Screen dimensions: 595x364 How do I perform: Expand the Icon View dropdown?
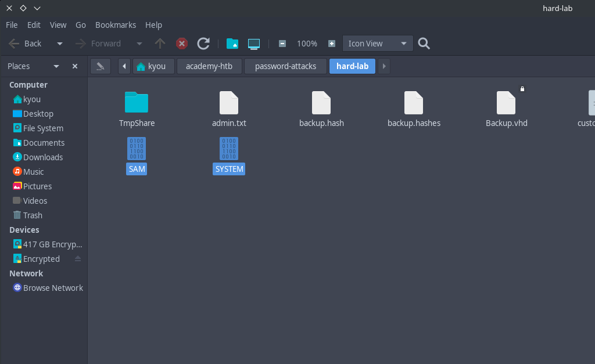point(378,44)
